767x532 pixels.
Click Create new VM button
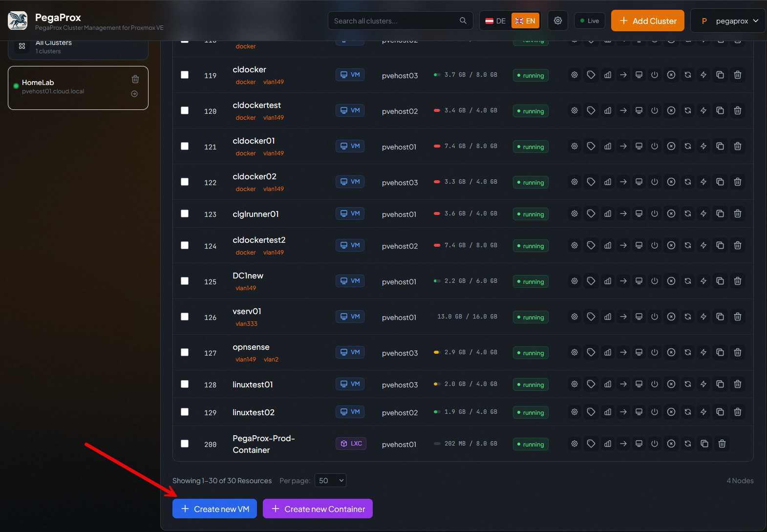(215, 509)
